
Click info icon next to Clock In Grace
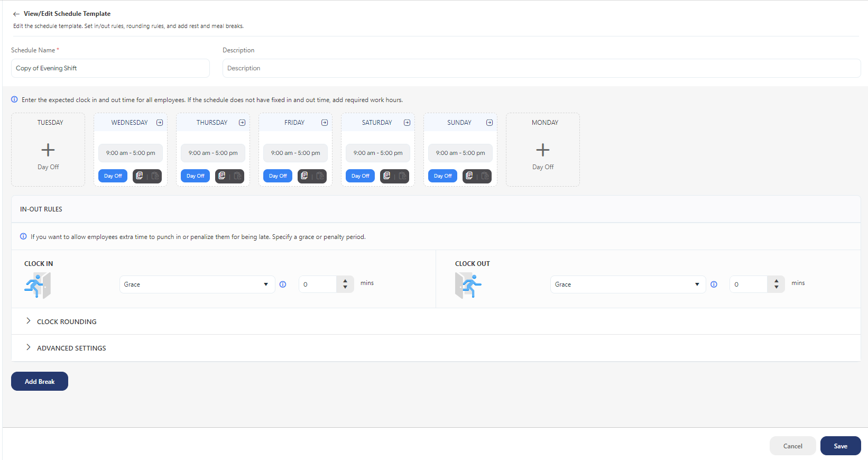pos(283,284)
